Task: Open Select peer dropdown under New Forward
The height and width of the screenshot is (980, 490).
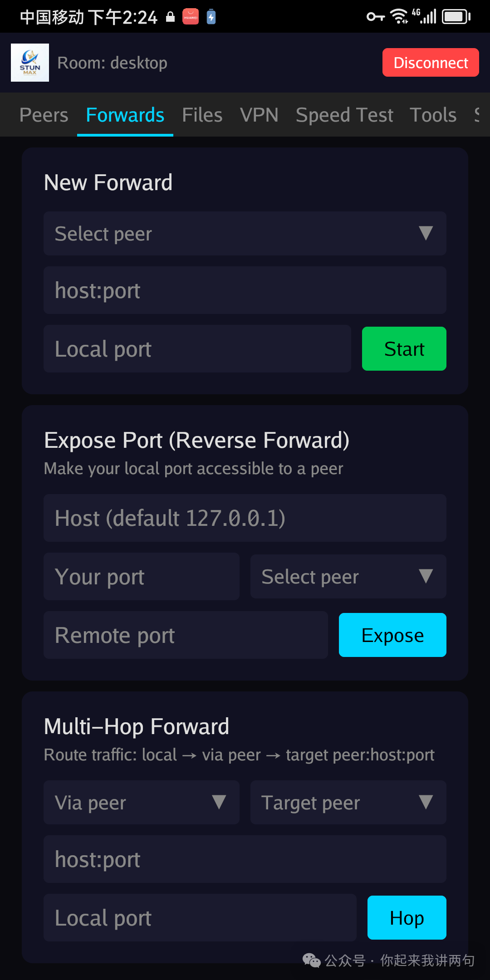Action: click(x=245, y=234)
